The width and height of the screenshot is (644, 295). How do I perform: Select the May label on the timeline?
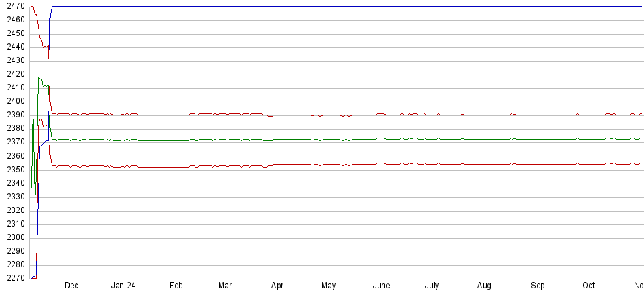329,286
